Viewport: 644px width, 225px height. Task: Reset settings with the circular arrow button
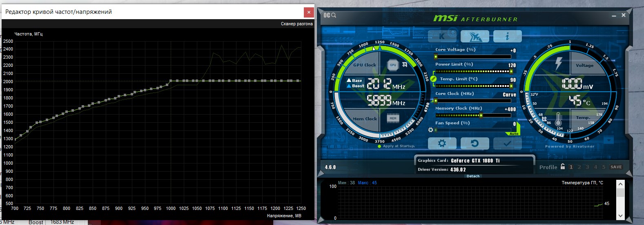475,143
